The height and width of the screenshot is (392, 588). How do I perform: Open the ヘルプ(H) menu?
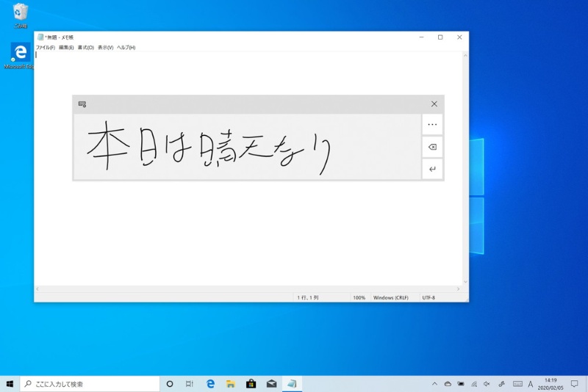(126, 48)
